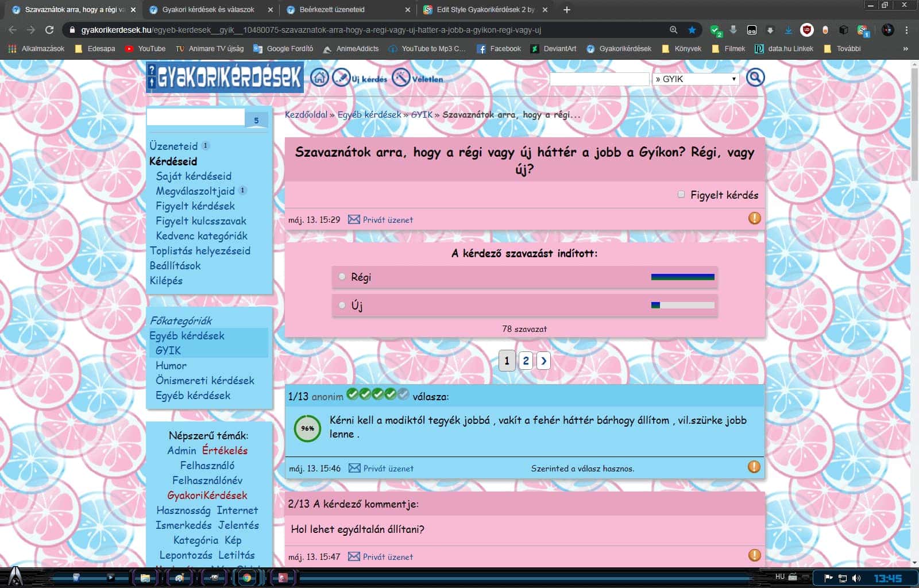919x588 pixels.
Task: Click the magnifier search icon beside GYIK
Action: pyautogui.click(x=755, y=78)
